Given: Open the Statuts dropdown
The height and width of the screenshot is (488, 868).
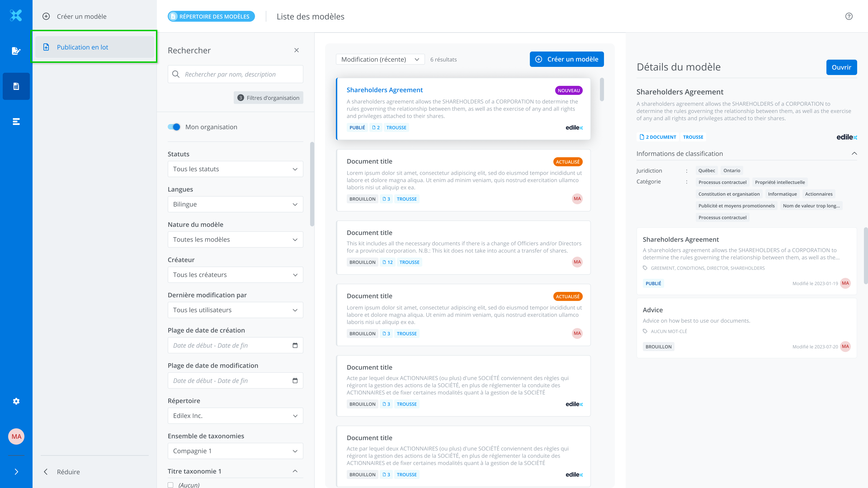Looking at the screenshot, I should pos(235,169).
